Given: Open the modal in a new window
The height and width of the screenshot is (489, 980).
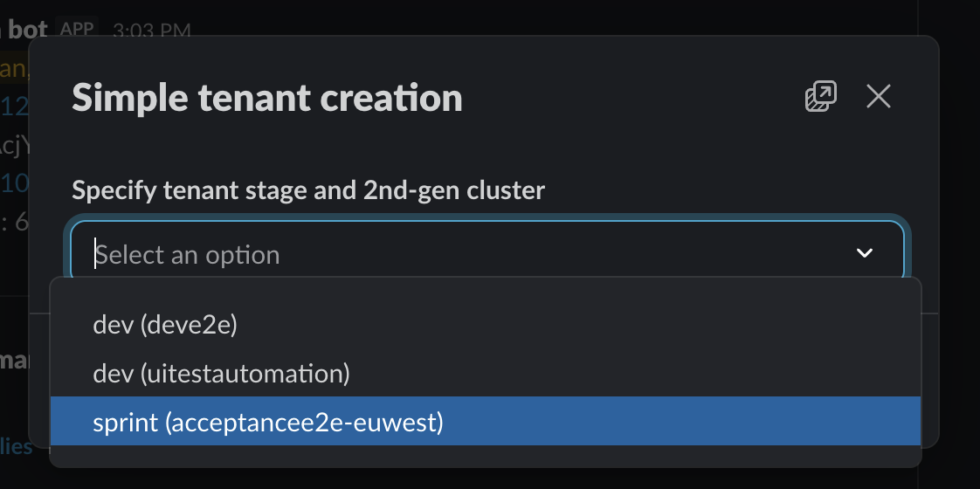Looking at the screenshot, I should (x=820, y=97).
